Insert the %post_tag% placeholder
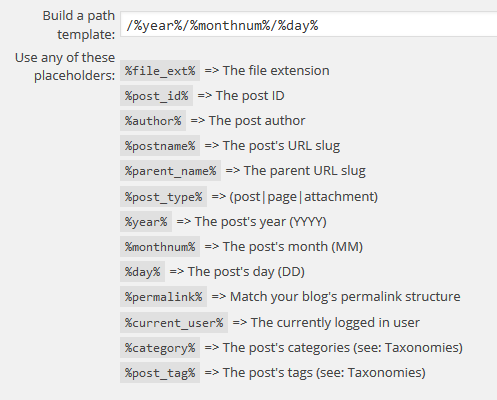 [x=160, y=373]
